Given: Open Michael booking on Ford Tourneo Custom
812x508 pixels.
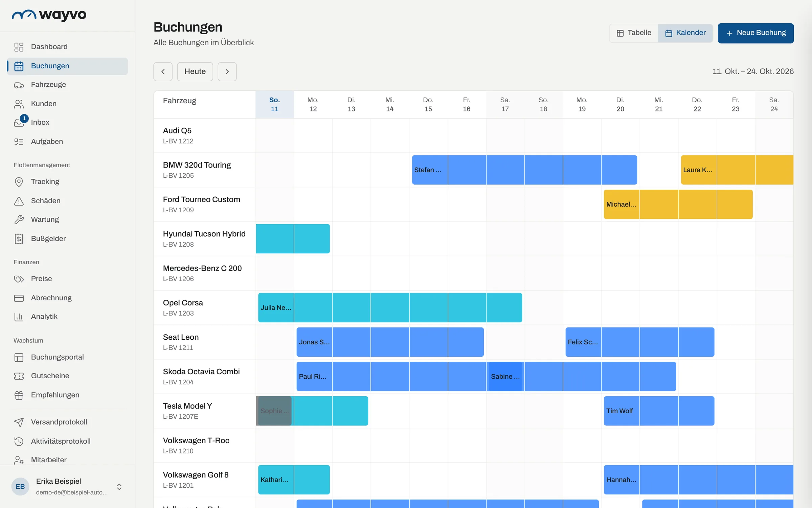Looking at the screenshot, I should pos(678,204).
